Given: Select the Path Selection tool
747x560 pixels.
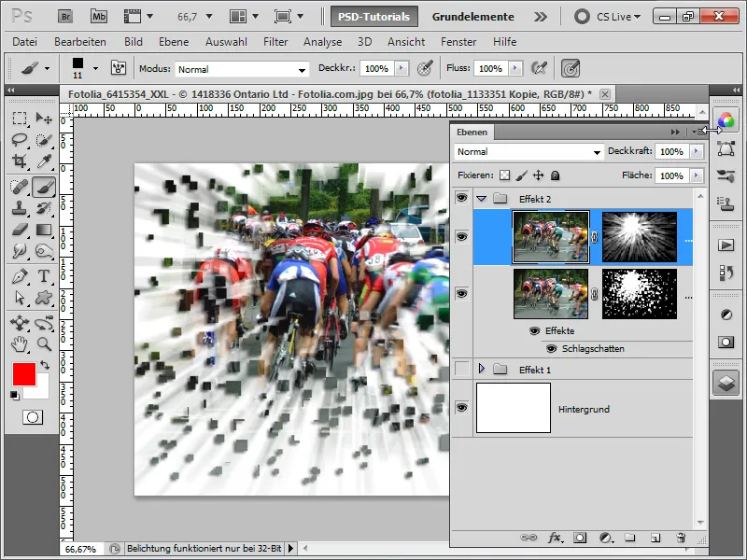Looking at the screenshot, I should (20, 298).
